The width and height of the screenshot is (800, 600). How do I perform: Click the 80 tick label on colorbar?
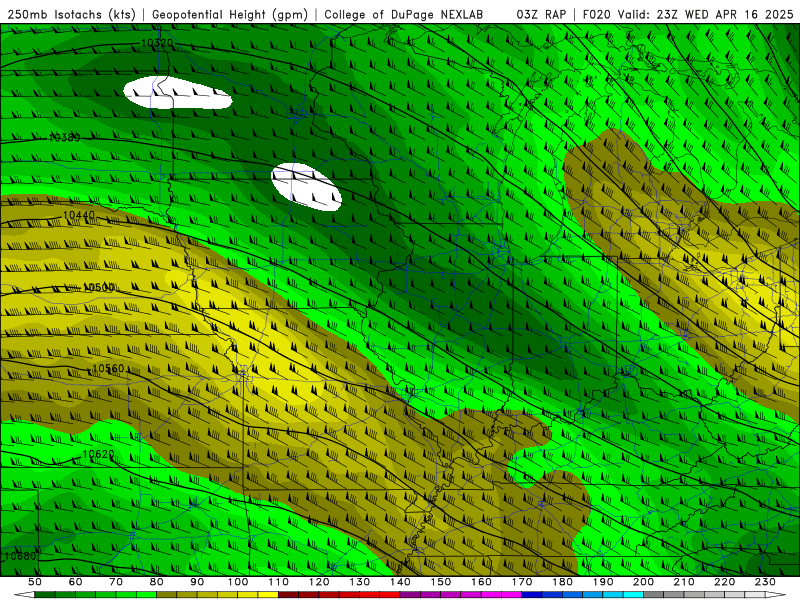click(x=157, y=582)
